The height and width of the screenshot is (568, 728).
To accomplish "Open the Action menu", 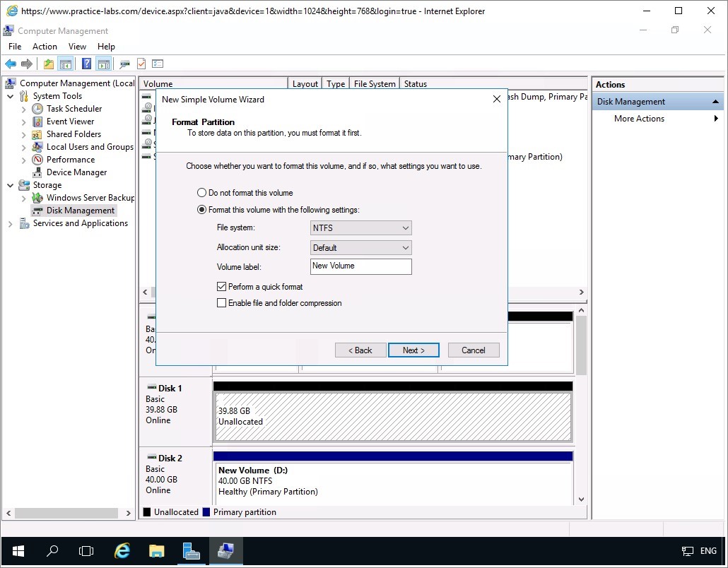I will 45,47.
